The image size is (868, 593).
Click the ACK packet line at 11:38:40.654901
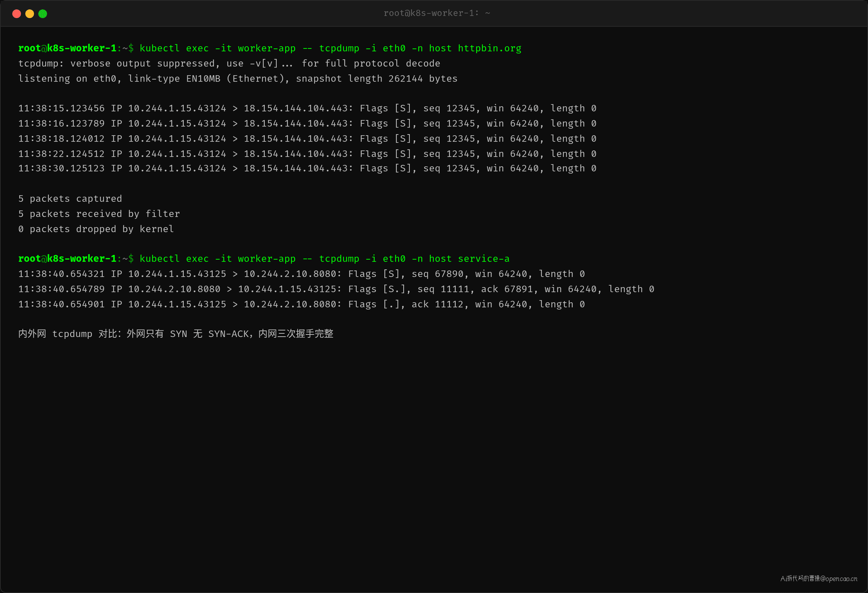tap(301, 304)
